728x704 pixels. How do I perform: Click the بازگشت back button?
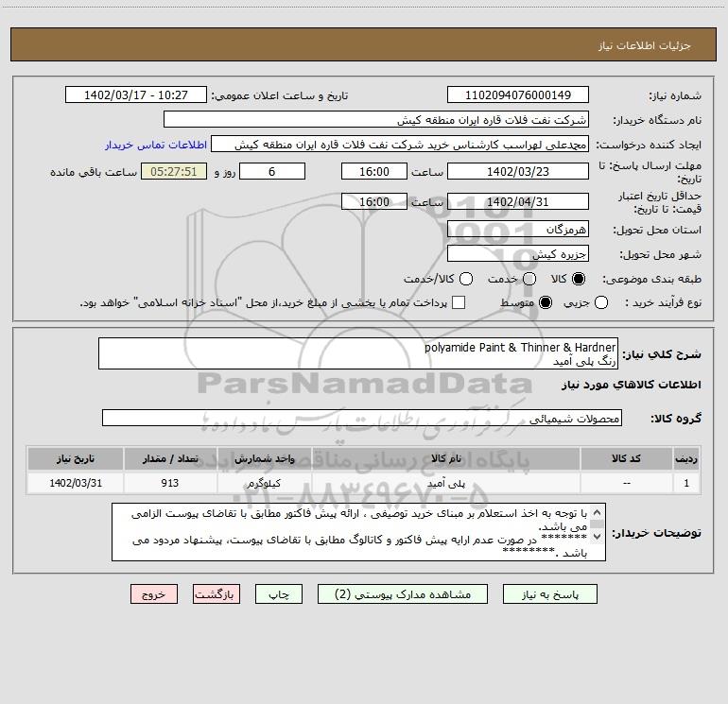coord(217,594)
